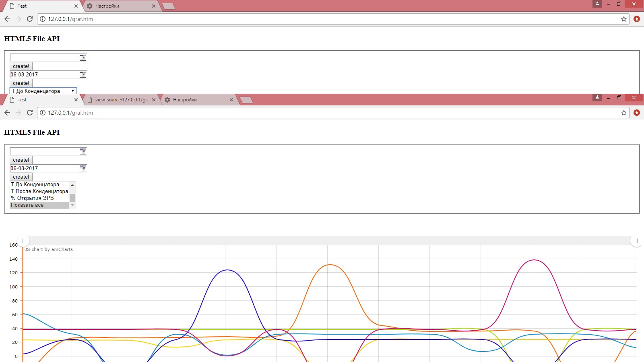Image resolution: width=644 pixels, height=362 pixels.
Task: Click create! under 06-08-2017 in the lower window
Action: pos(21,177)
